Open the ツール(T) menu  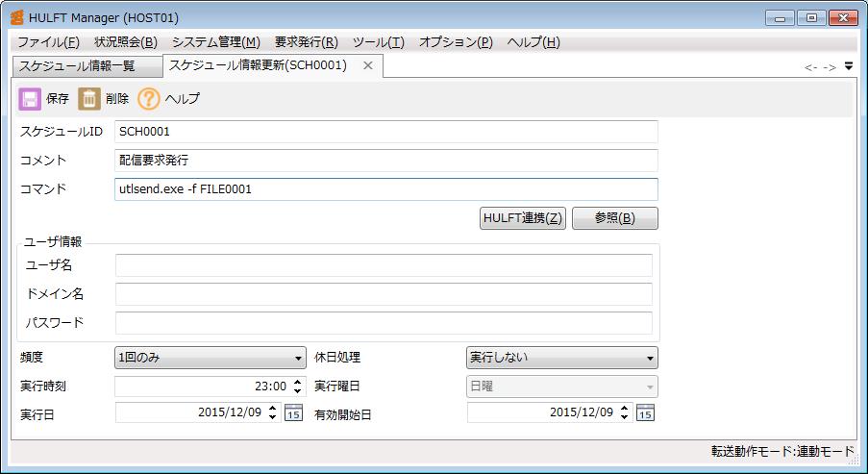point(379,42)
